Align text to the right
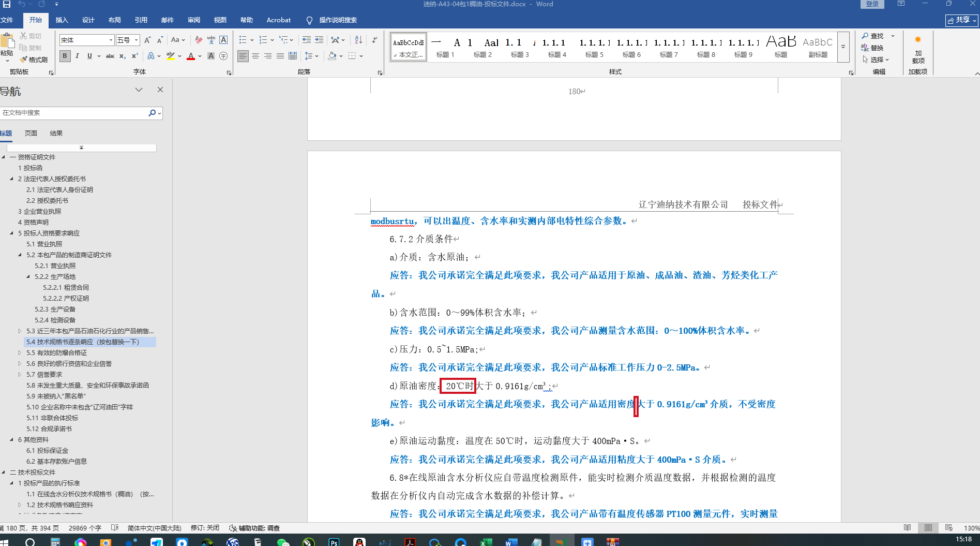Screen dimensions: 980x546 [268, 56]
